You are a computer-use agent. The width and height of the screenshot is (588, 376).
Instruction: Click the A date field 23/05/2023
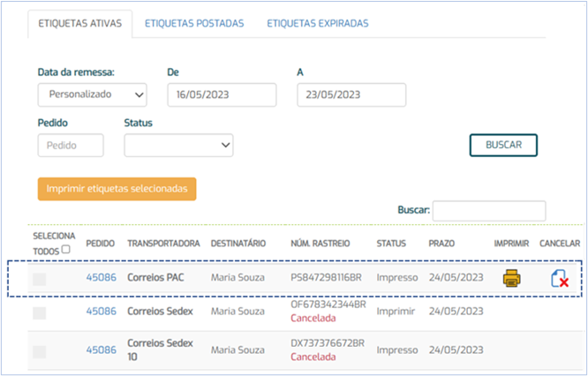pos(351,94)
